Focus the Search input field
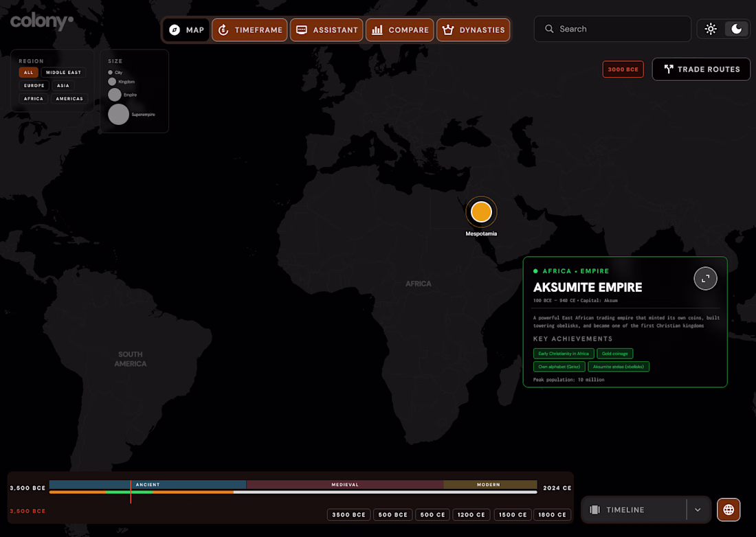The width and height of the screenshot is (756, 537). 612,29
